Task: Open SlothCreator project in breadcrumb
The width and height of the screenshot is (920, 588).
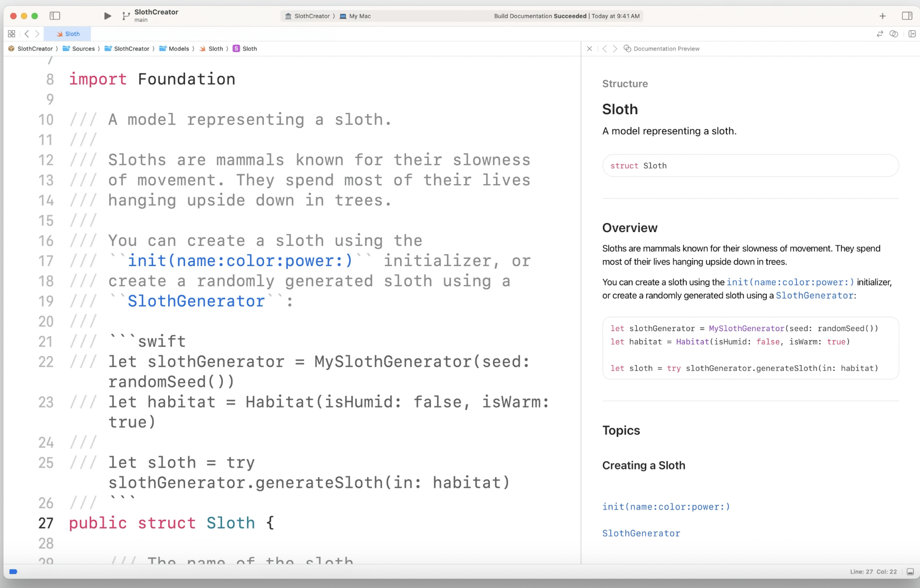Action: [x=30, y=48]
